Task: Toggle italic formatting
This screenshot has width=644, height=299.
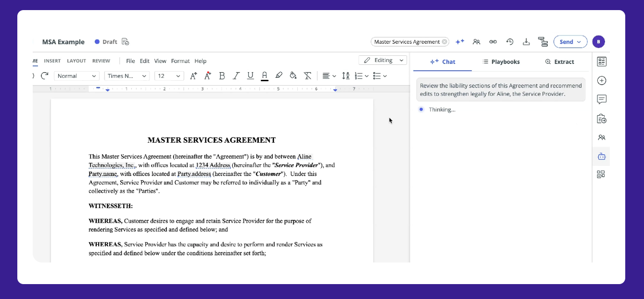Action: (x=236, y=75)
